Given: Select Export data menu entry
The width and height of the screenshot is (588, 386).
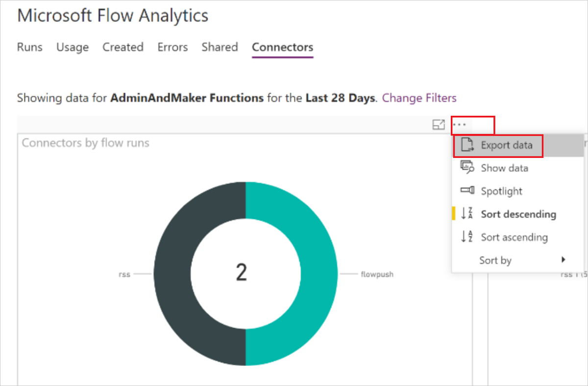Looking at the screenshot, I should click(x=505, y=145).
